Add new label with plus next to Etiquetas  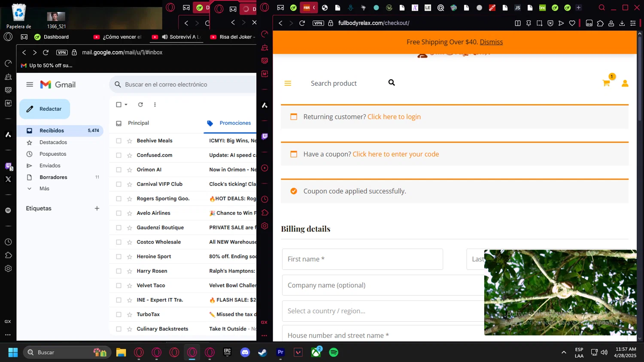97,208
